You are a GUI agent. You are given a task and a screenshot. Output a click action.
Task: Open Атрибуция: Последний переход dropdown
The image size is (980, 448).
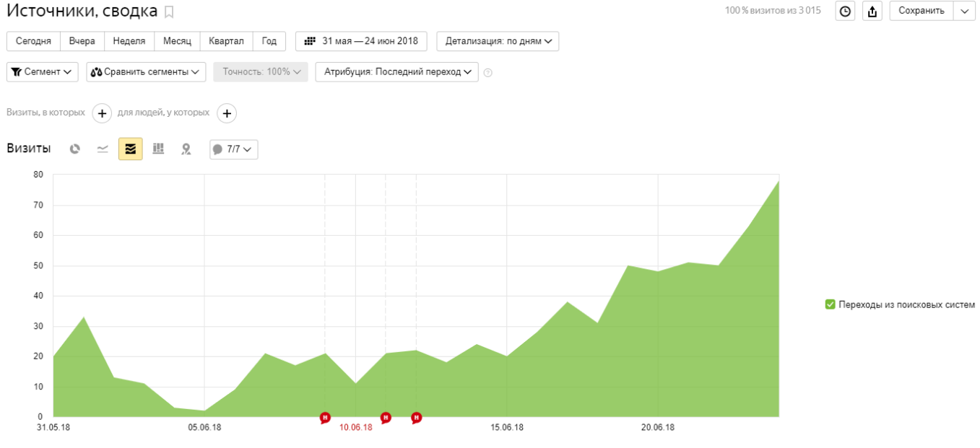(x=396, y=72)
